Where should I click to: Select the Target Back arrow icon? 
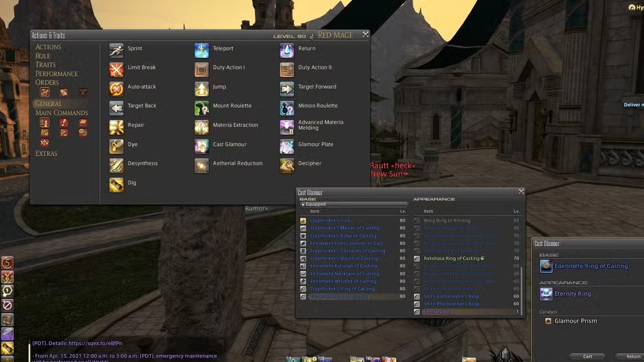coord(116,108)
